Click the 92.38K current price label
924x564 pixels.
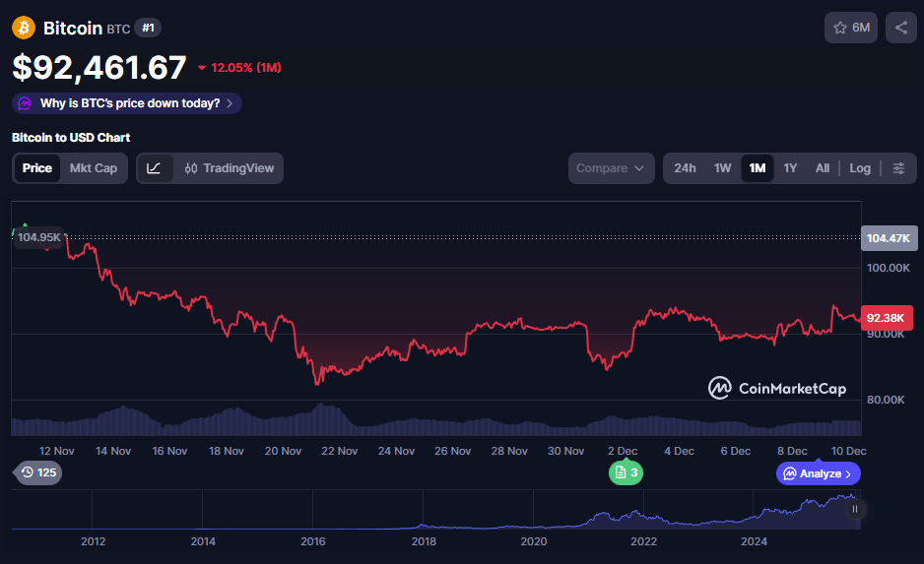[887, 318]
